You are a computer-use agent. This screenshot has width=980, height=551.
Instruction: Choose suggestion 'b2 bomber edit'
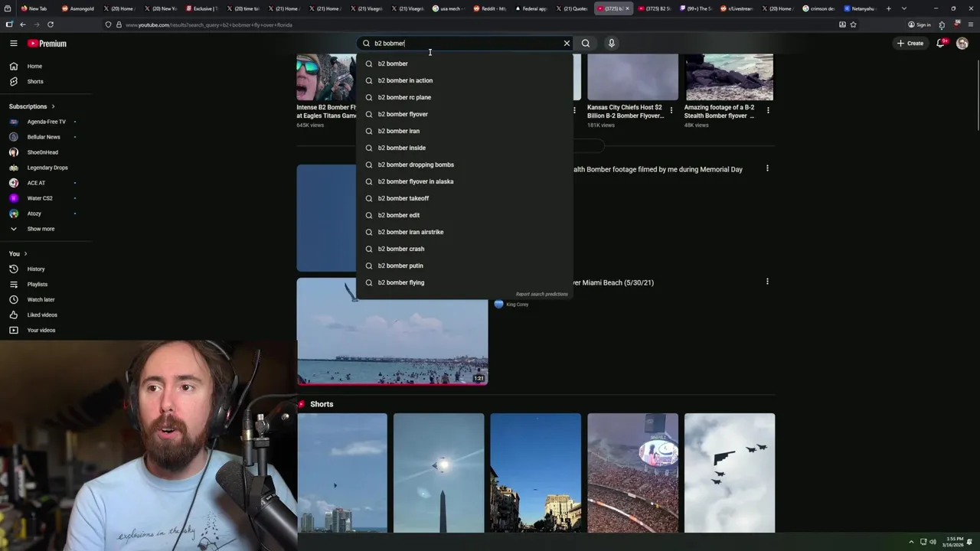[464, 215]
